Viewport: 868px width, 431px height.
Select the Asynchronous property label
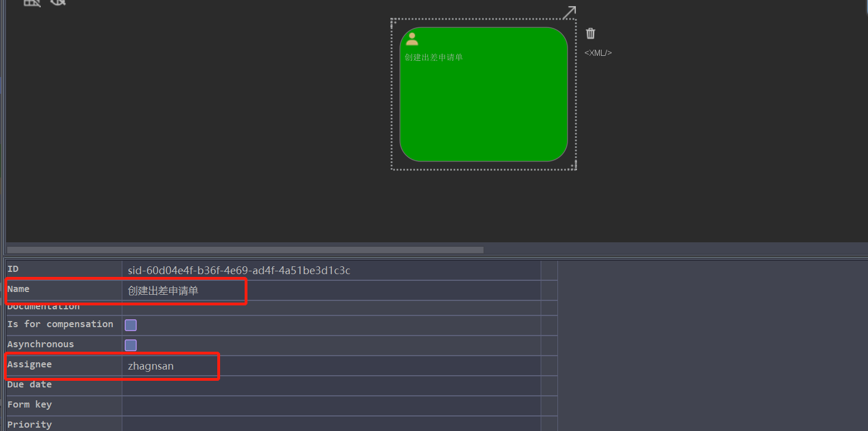tap(41, 344)
